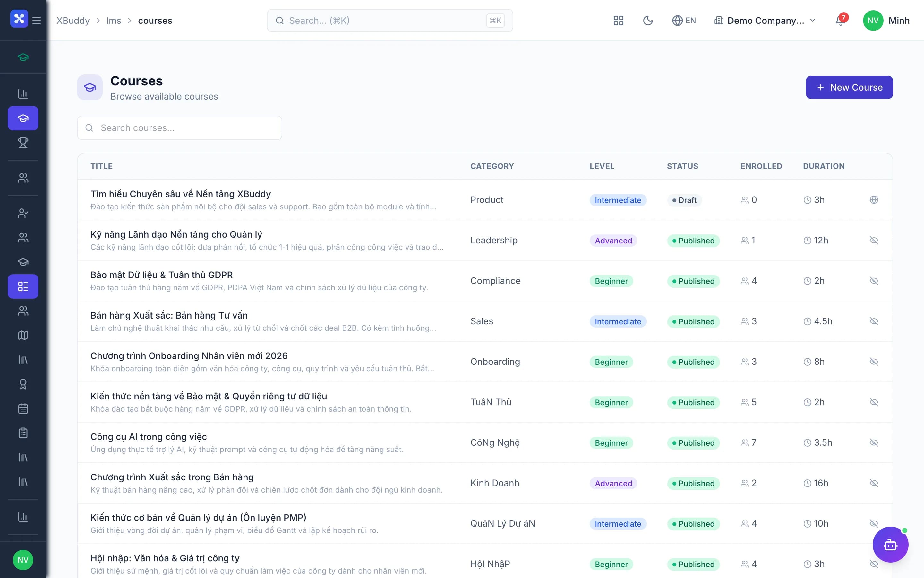Screen dimensions: 924x578
Task: Toggle visibility for Onboarding Nhân viên mới 2026
Action: pos(874,362)
